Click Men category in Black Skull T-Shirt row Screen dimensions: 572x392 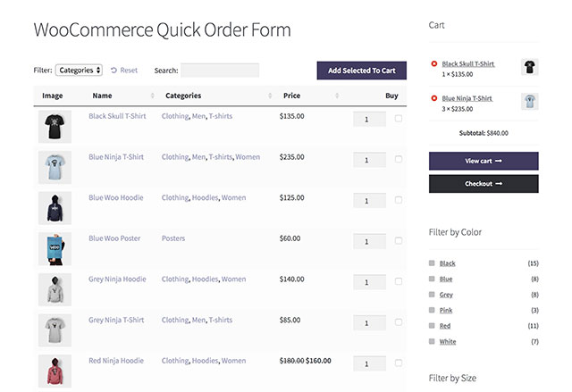tap(198, 116)
